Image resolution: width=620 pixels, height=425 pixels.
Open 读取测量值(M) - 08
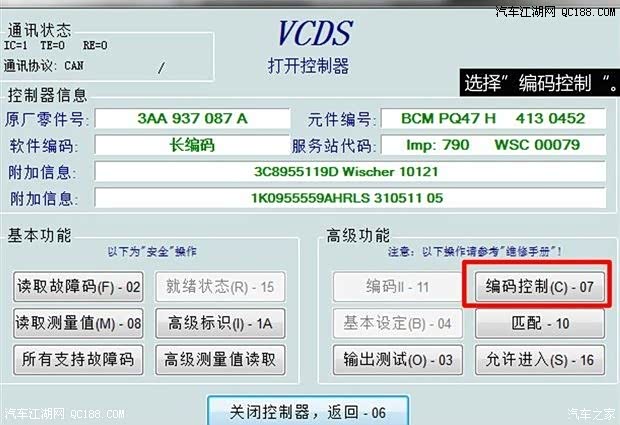click(78, 323)
